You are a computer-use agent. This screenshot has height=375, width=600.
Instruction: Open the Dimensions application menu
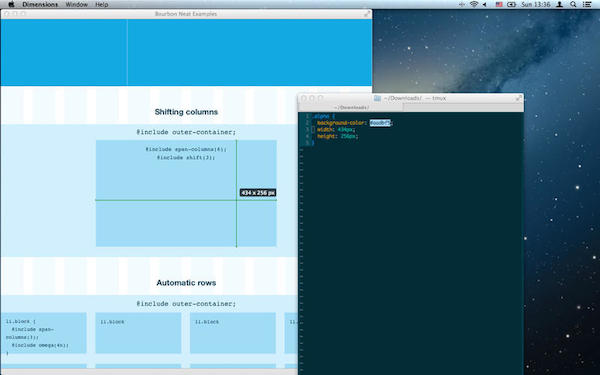[x=40, y=5]
